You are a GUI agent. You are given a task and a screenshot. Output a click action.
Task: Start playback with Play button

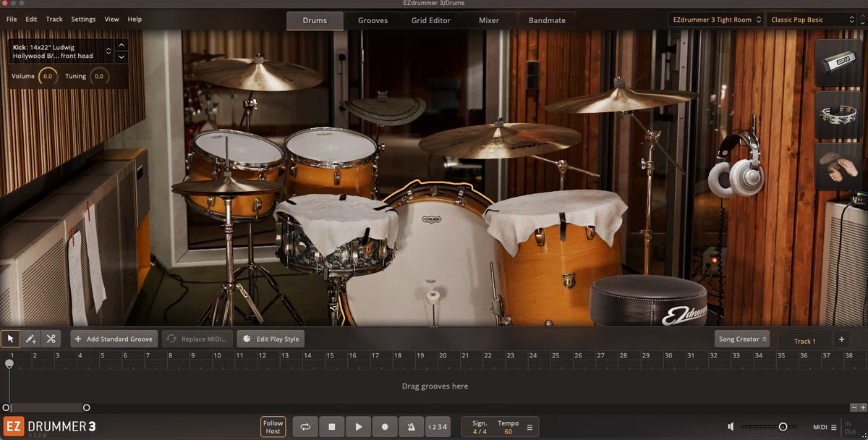coord(358,427)
